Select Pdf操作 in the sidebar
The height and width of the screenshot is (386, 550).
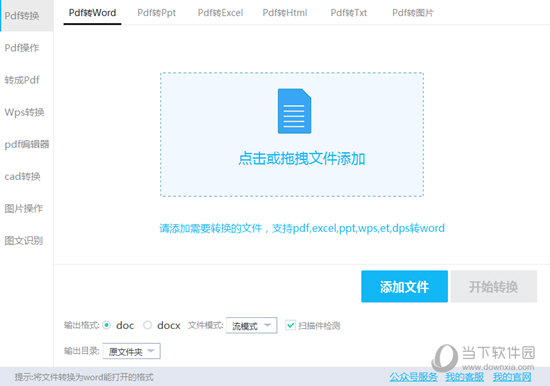pyautogui.click(x=22, y=48)
